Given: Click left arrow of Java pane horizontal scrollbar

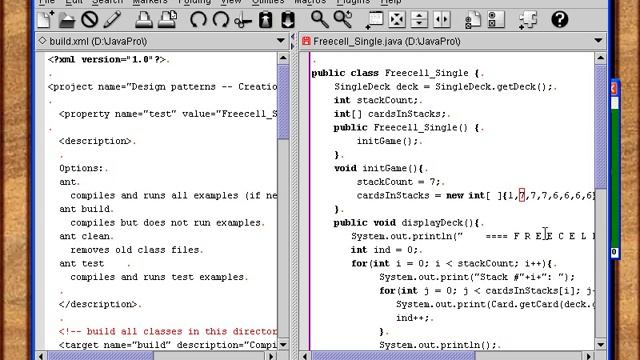Looking at the screenshot, I should (x=305, y=356).
